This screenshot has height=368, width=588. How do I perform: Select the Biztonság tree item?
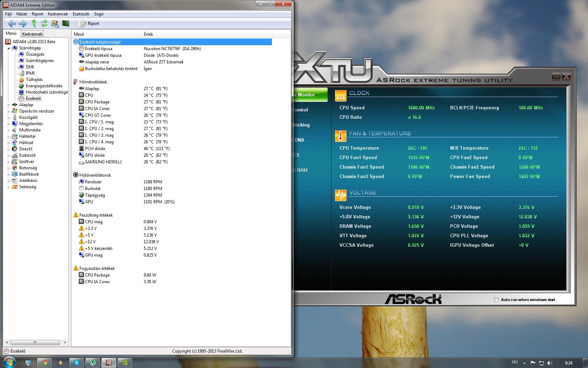pos(28,168)
